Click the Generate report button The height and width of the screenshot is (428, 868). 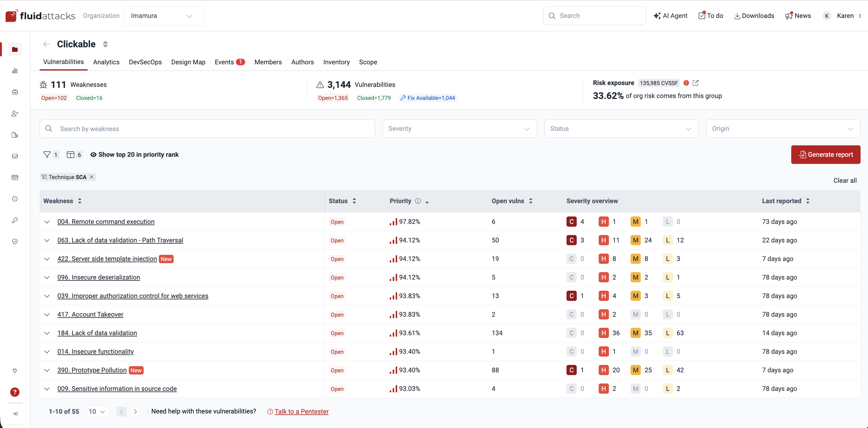(826, 155)
